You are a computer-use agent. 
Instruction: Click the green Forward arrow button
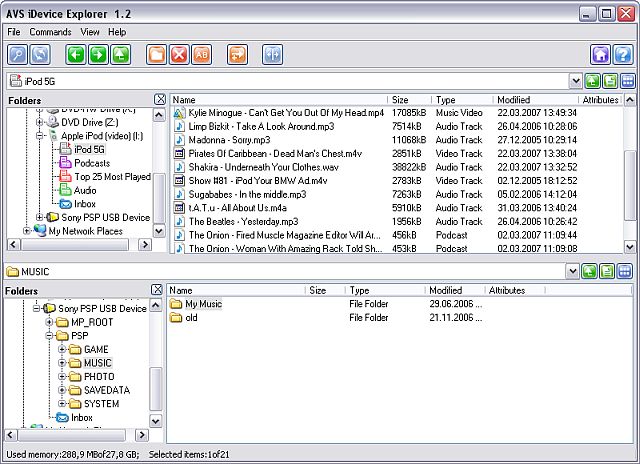tap(98, 55)
